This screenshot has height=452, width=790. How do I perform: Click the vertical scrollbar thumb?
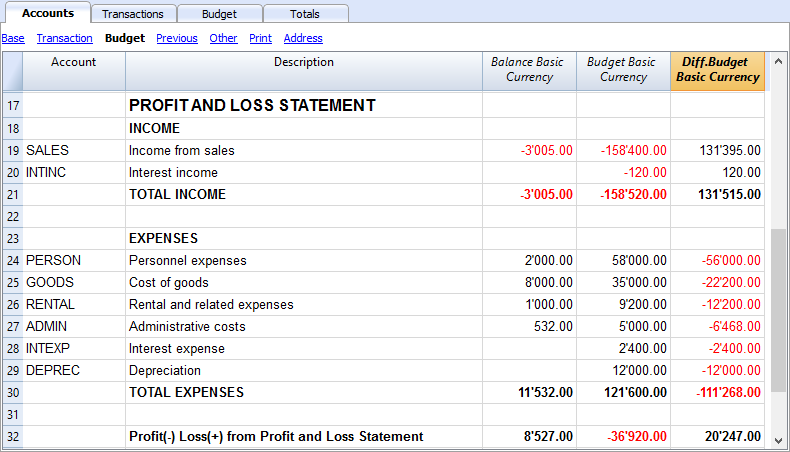point(778,310)
